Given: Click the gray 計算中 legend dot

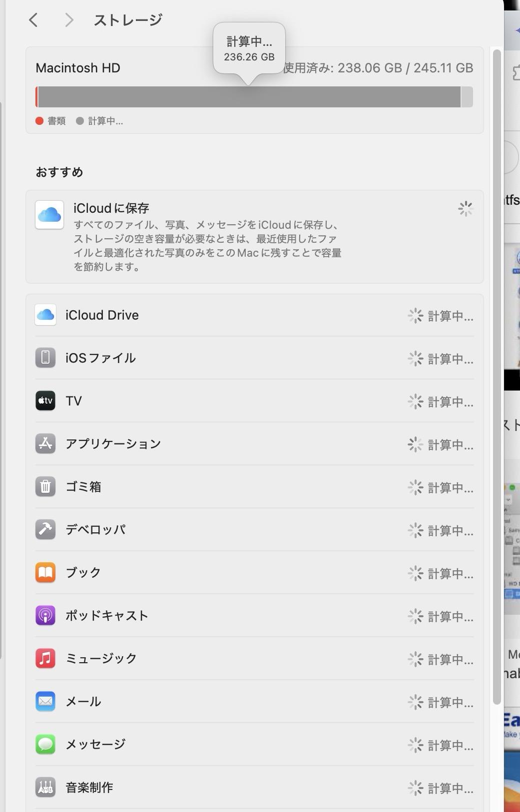Looking at the screenshot, I should click(79, 121).
